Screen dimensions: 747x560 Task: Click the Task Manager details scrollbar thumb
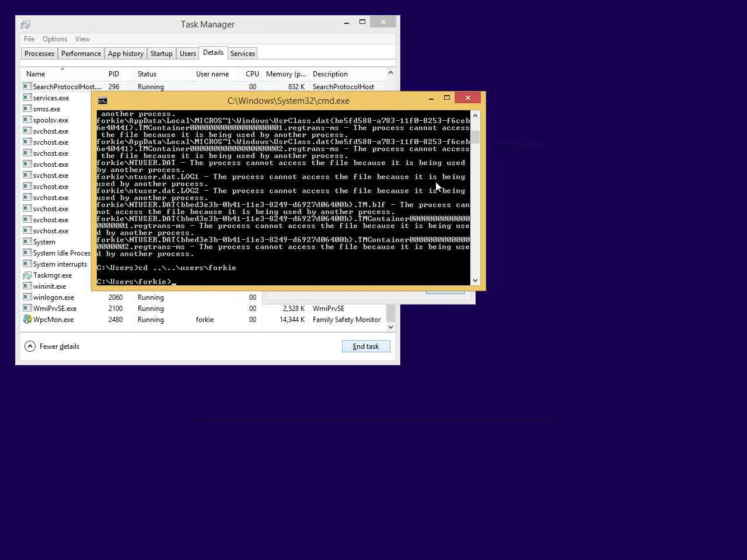coord(390,313)
